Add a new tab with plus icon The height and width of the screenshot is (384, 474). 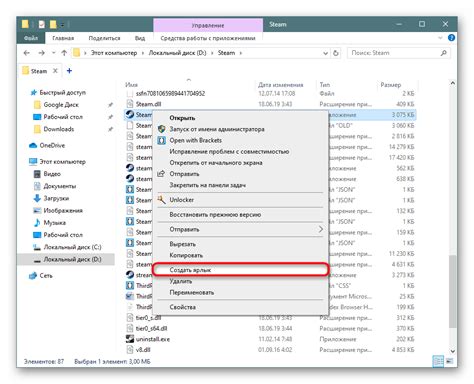[x=69, y=71]
